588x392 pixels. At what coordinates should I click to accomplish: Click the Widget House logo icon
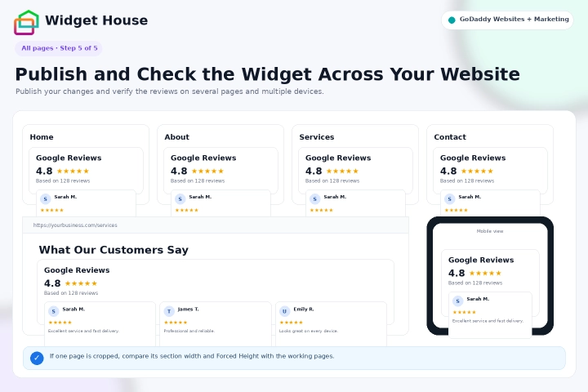point(27,22)
